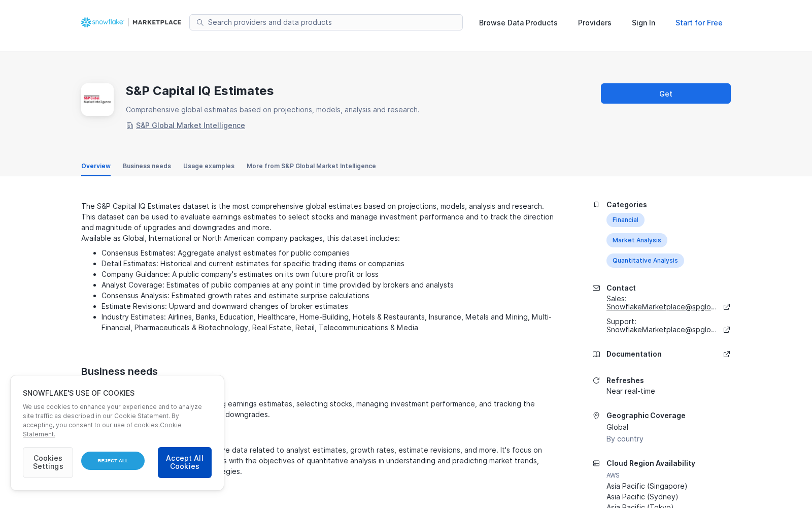The width and height of the screenshot is (812, 508).
Task: Click the Documentation book icon
Action: point(596,354)
